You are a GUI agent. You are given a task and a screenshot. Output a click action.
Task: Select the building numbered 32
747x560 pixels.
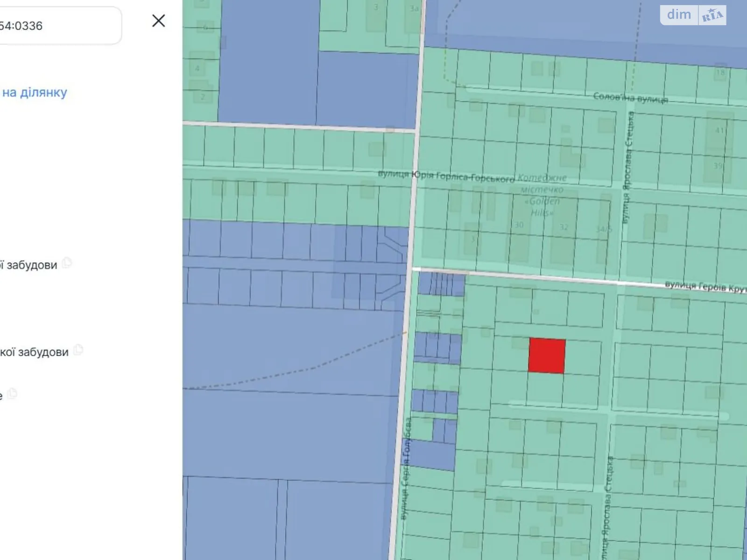click(x=564, y=227)
